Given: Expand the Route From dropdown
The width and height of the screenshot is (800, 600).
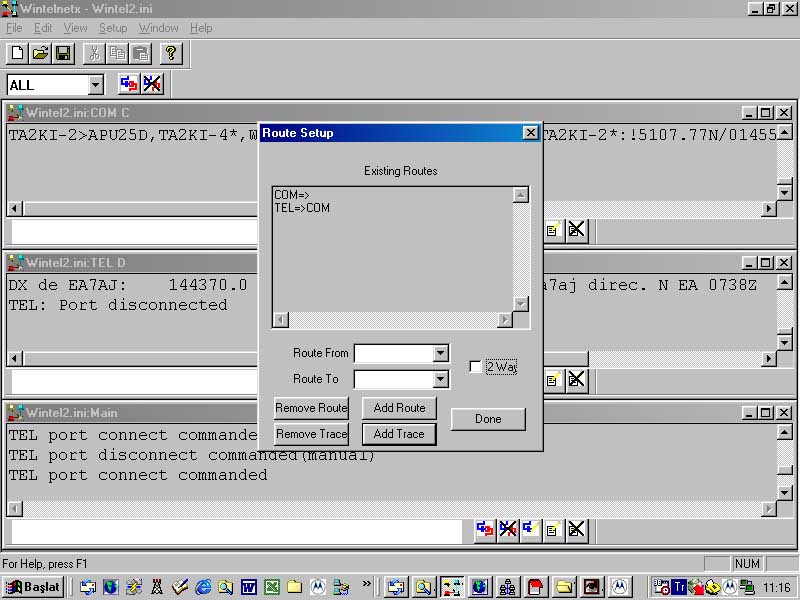Looking at the screenshot, I should [x=440, y=353].
